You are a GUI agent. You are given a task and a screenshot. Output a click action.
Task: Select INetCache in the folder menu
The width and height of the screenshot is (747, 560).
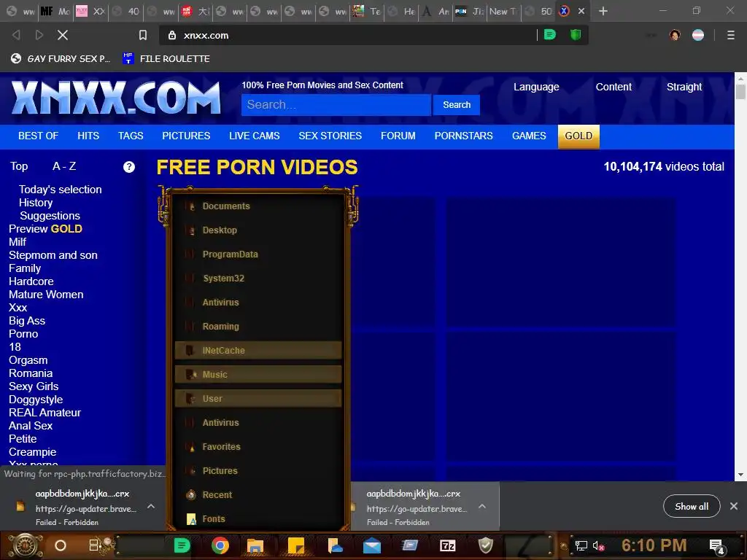click(x=258, y=351)
